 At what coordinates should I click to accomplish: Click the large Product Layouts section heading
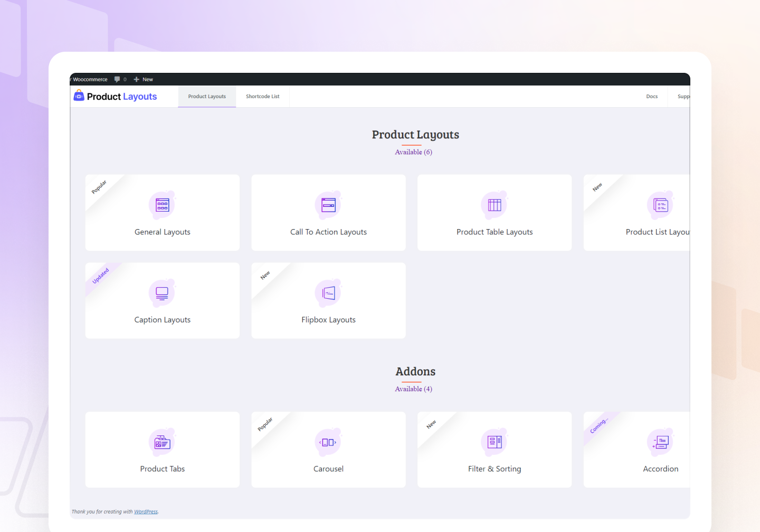pos(415,135)
